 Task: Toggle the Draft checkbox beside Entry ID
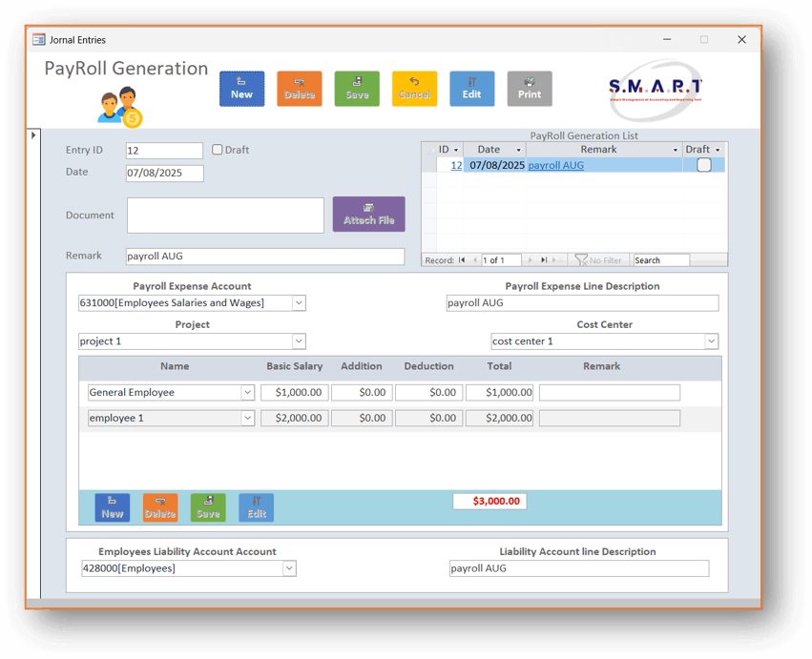[217, 150]
